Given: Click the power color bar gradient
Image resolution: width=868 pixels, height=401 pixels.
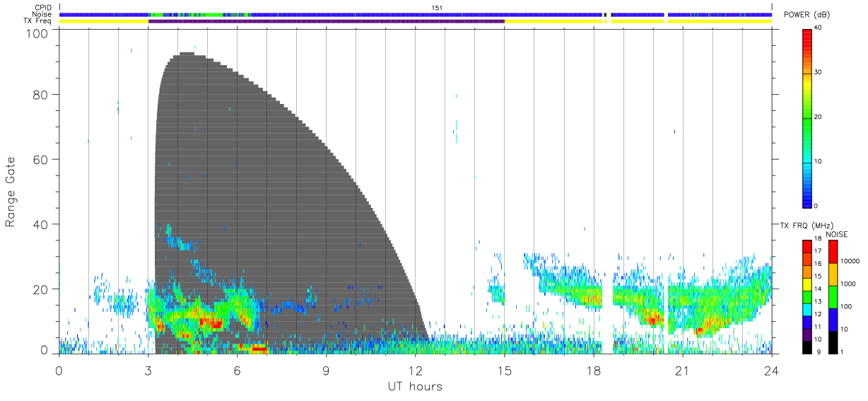Looking at the screenshot, I should (x=807, y=117).
